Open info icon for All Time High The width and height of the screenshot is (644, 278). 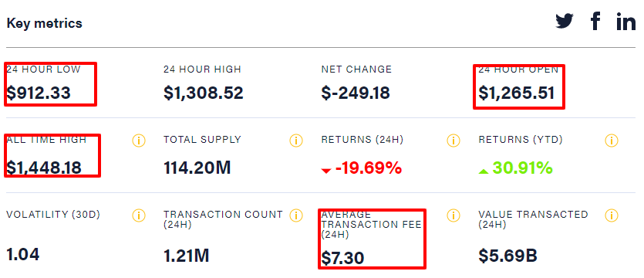tap(139, 141)
